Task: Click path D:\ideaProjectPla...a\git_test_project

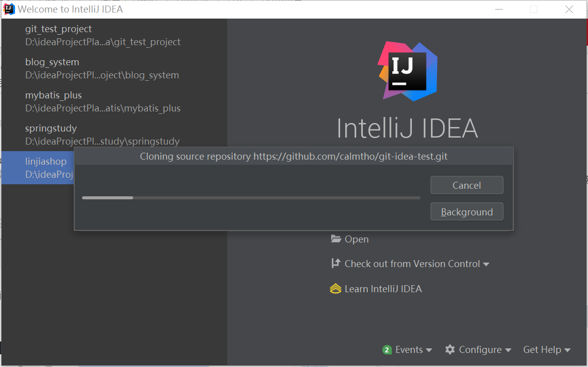Action: pyautogui.click(x=103, y=42)
